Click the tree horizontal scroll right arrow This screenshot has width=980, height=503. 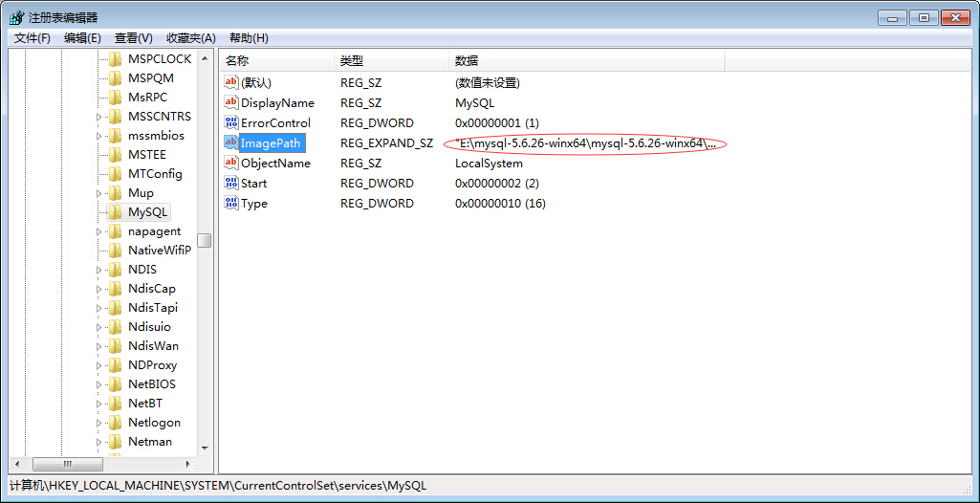[x=188, y=464]
